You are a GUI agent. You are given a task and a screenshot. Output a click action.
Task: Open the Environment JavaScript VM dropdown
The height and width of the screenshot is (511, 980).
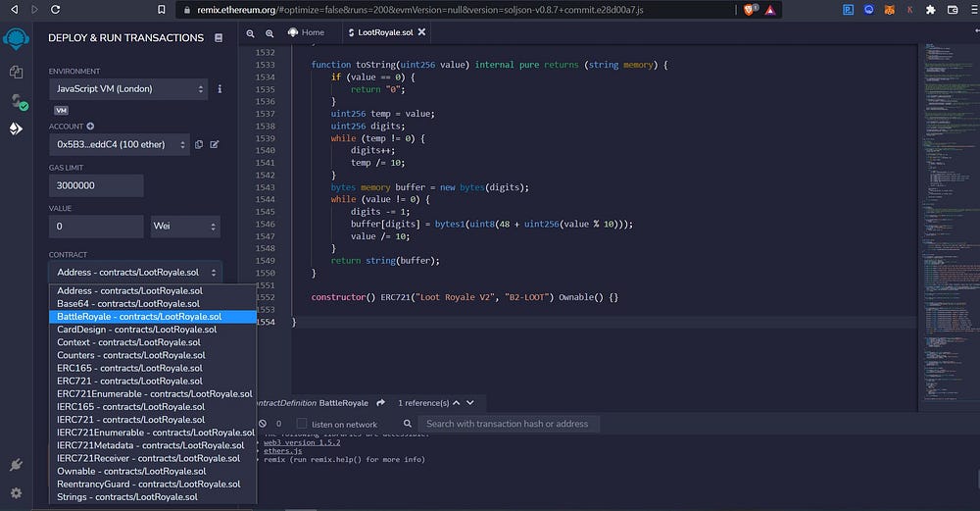tap(128, 89)
